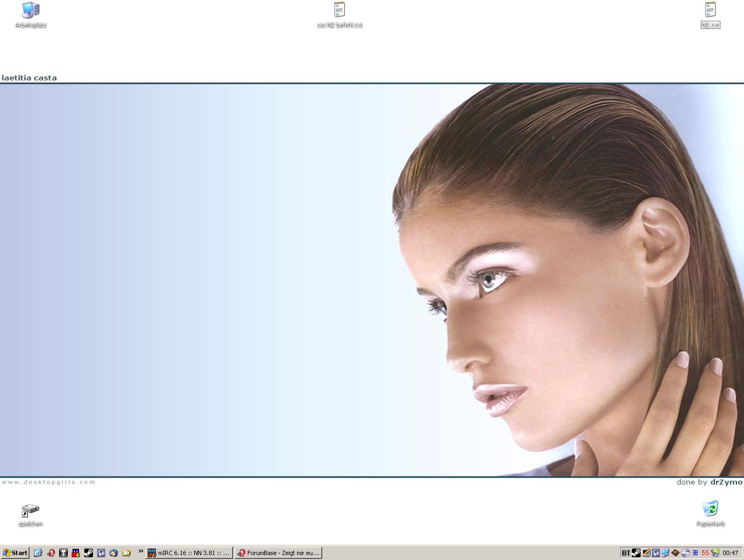
Task: Open network connection tray icon
Action: (665, 553)
